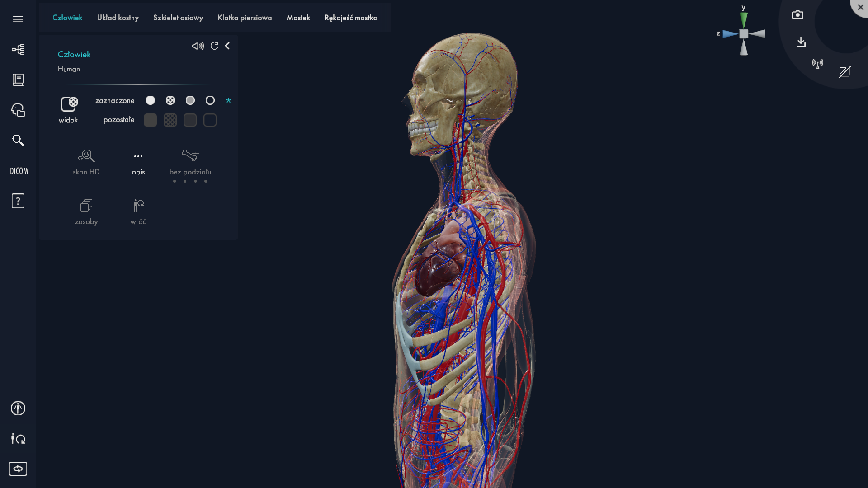Click the gray down arrow of the axis gizmo

744,47
